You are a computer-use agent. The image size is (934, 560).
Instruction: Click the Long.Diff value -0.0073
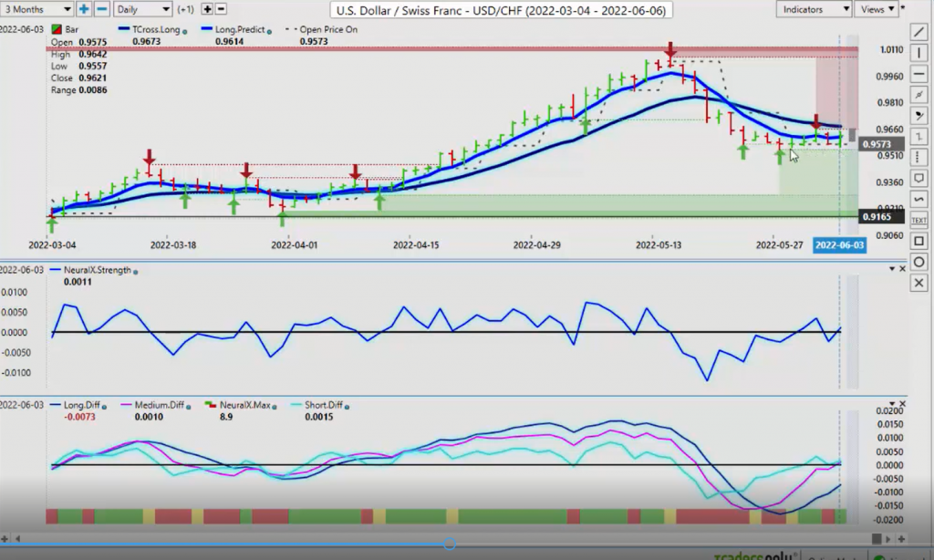point(79,417)
